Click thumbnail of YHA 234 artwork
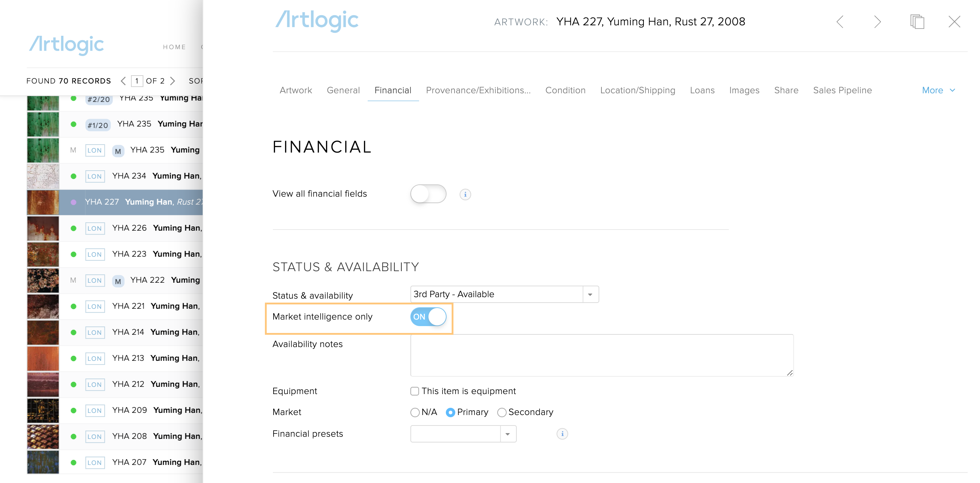Screen dimensions: 980x483 (x=43, y=176)
